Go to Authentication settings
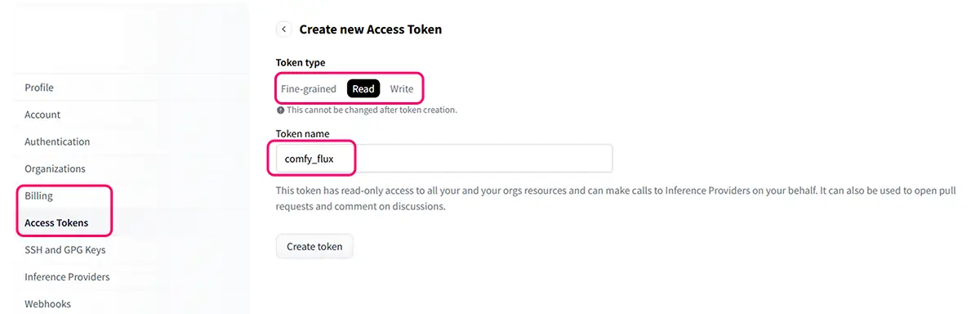The height and width of the screenshot is (314, 980). [x=57, y=141]
